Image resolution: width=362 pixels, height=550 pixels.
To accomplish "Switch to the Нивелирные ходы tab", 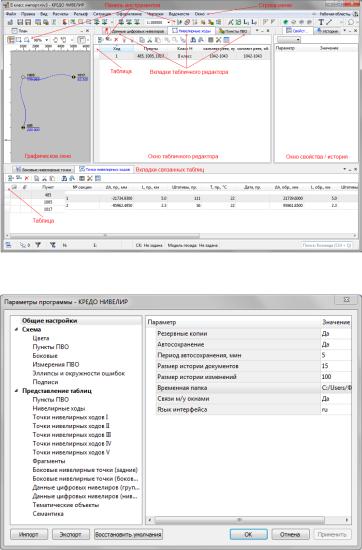I will (x=191, y=31).
